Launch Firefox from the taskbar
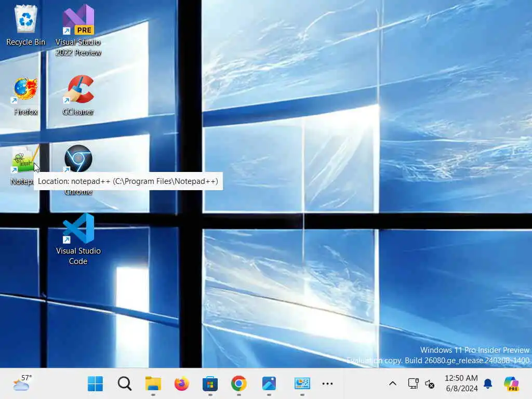The width and height of the screenshot is (532, 399). (x=182, y=384)
